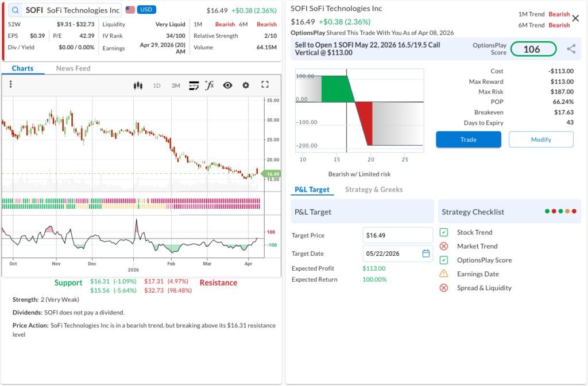Click the Modify button

[541, 139]
